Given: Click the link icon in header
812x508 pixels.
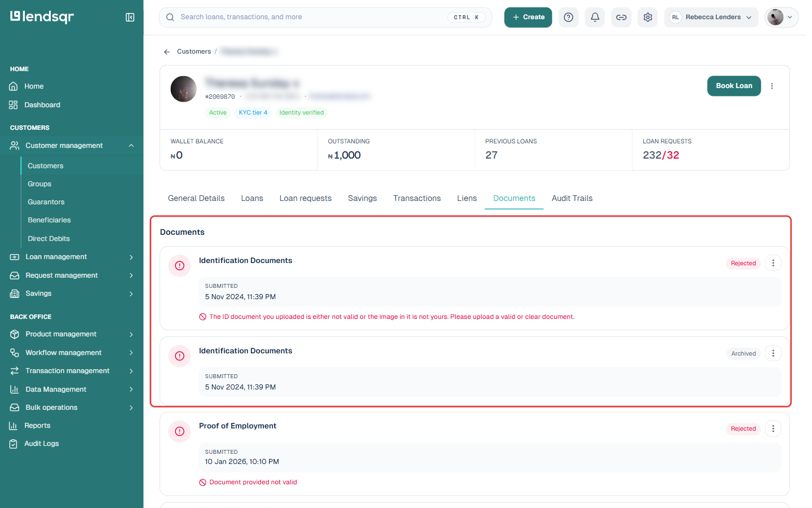Looking at the screenshot, I should click(621, 17).
